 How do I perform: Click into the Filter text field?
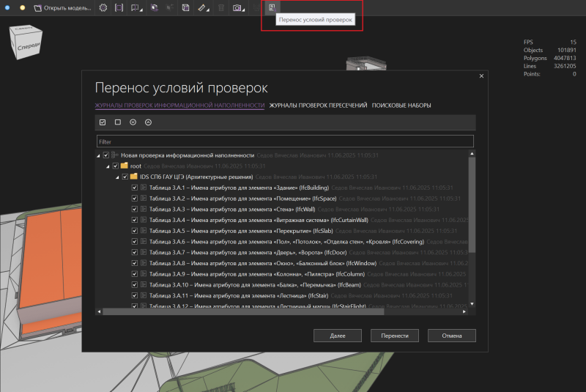(285, 141)
